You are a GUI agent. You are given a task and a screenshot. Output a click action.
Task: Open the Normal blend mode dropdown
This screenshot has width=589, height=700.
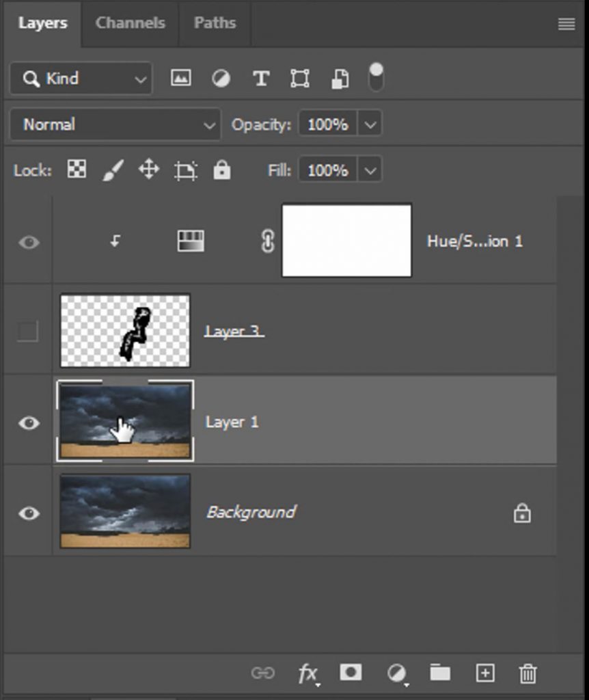[115, 124]
